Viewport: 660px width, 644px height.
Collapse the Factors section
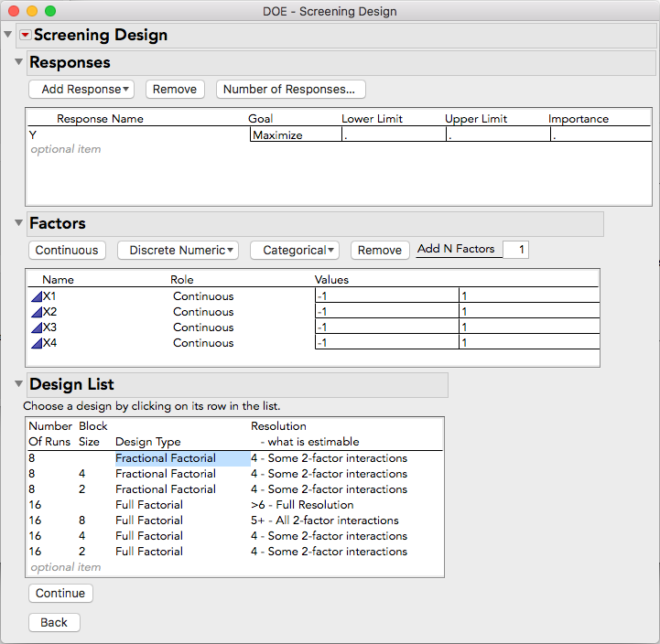tap(19, 223)
